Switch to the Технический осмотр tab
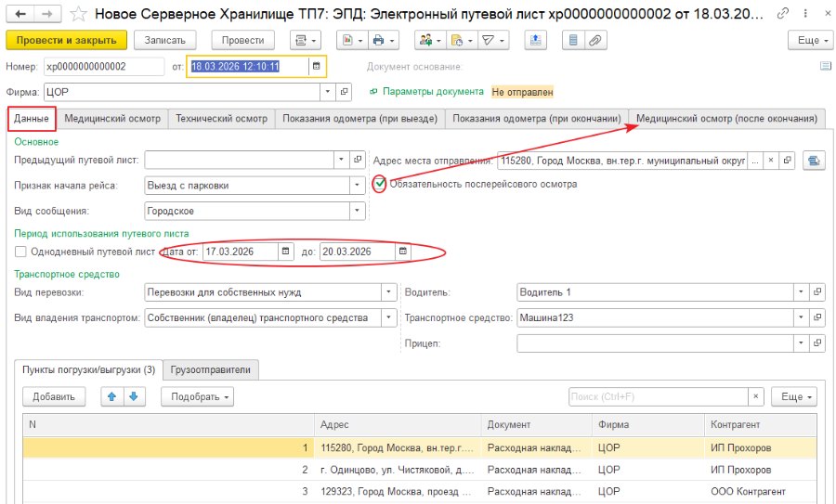Image resolution: width=836 pixels, height=504 pixels. coord(221,118)
